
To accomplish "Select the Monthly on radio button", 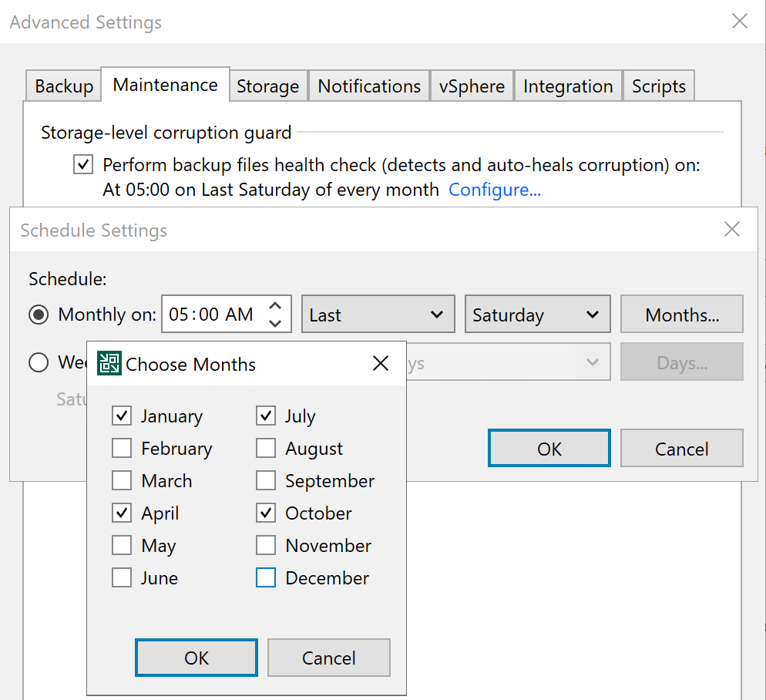I will (39, 315).
